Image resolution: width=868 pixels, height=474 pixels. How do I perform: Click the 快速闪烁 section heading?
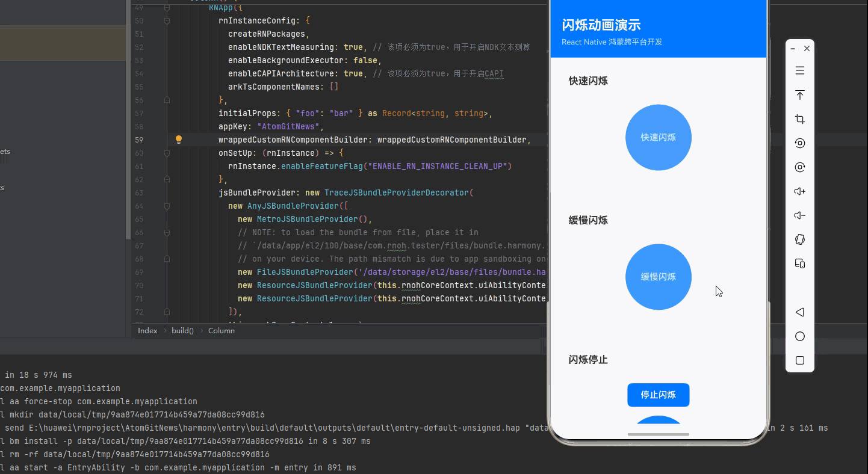point(588,81)
